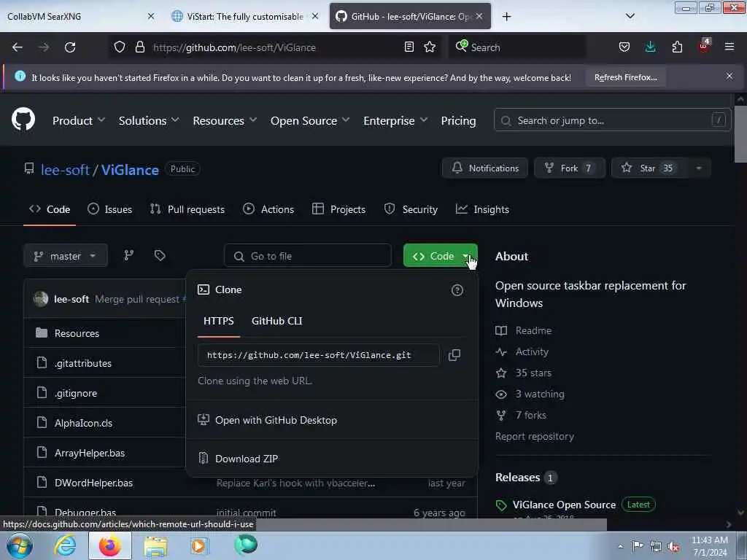The width and height of the screenshot is (747, 560).
Task: Open lee-soft owner link
Action: coord(65,169)
